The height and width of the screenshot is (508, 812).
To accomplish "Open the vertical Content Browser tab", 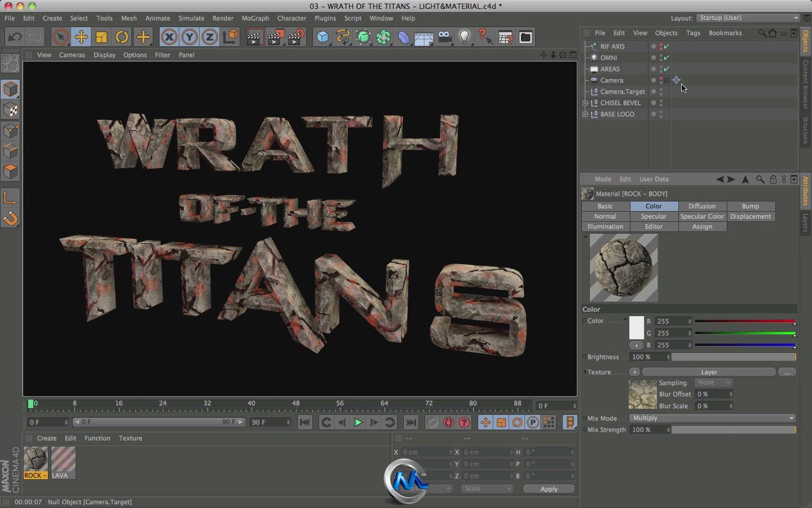I will coord(805,84).
